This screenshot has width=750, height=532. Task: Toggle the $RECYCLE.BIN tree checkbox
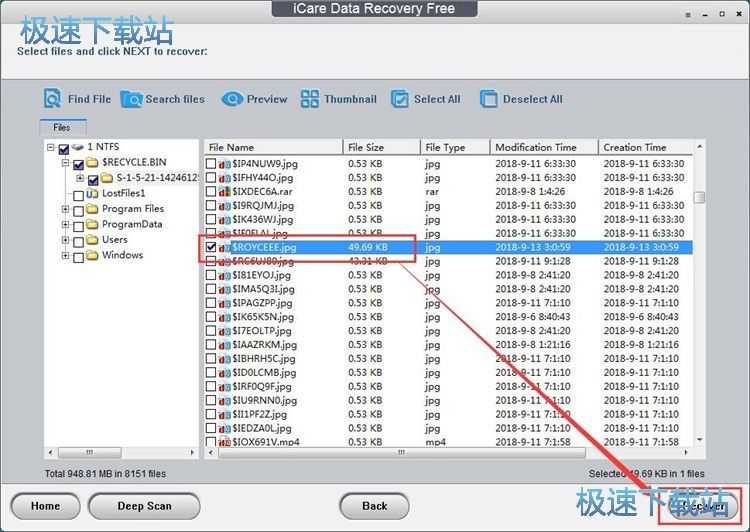pos(78,165)
